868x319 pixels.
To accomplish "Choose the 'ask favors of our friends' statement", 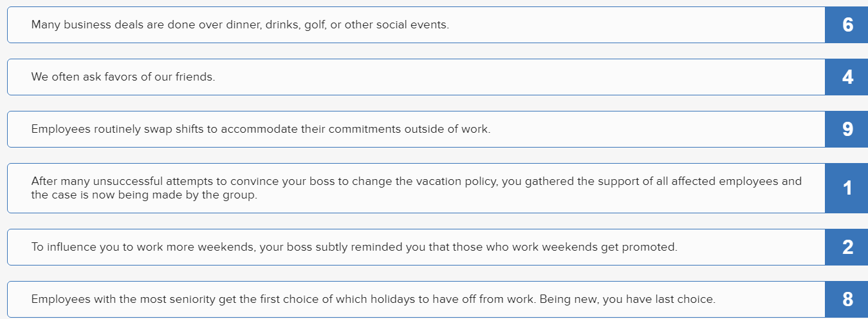I will [416, 77].
